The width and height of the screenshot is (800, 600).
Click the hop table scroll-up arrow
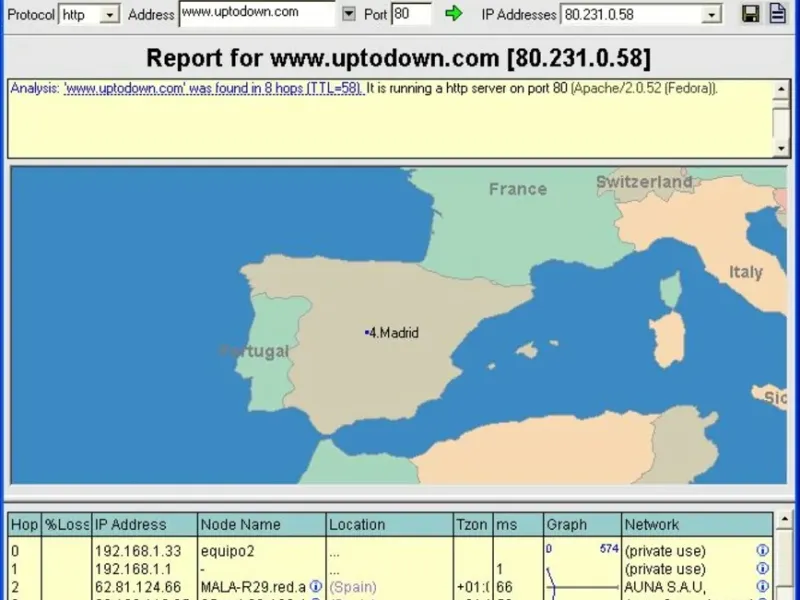coord(785,519)
